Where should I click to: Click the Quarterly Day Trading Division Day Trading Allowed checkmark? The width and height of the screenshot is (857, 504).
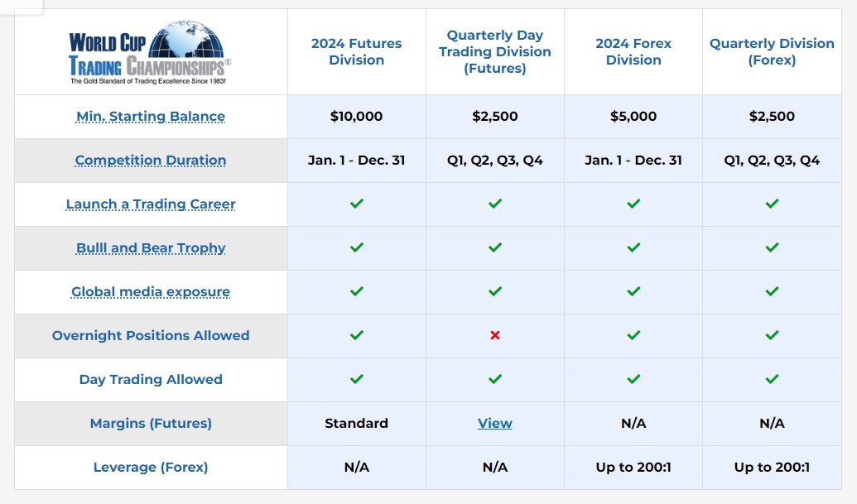495,379
